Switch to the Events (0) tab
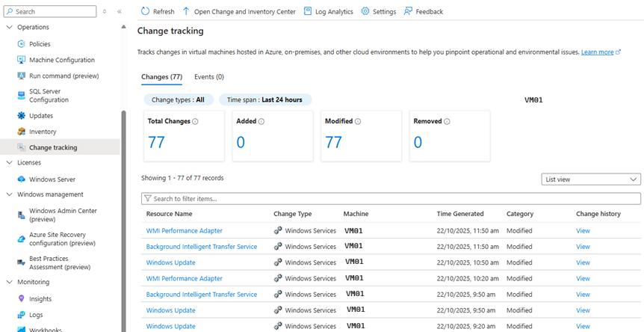 (x=209, y=77)
